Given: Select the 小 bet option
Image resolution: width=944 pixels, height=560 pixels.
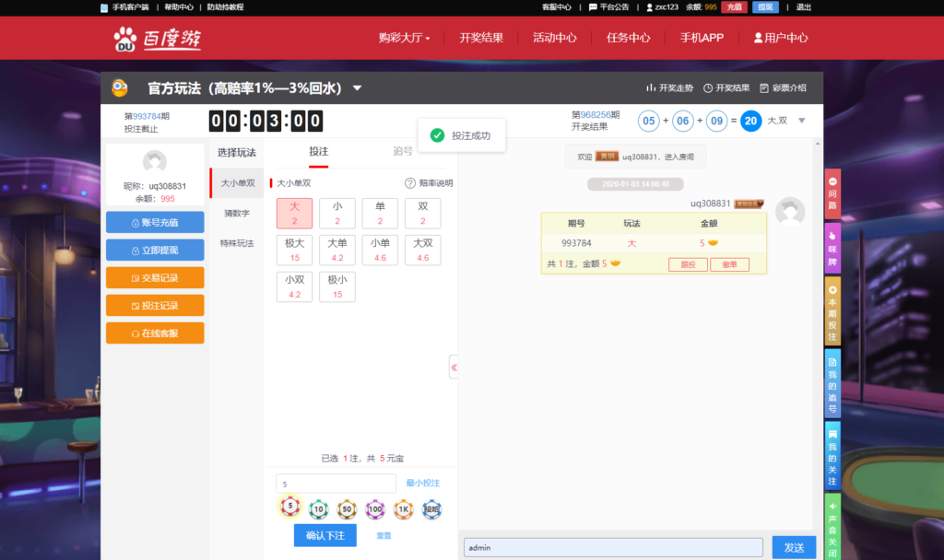Looking at the screenshot, I should point(337,213).
